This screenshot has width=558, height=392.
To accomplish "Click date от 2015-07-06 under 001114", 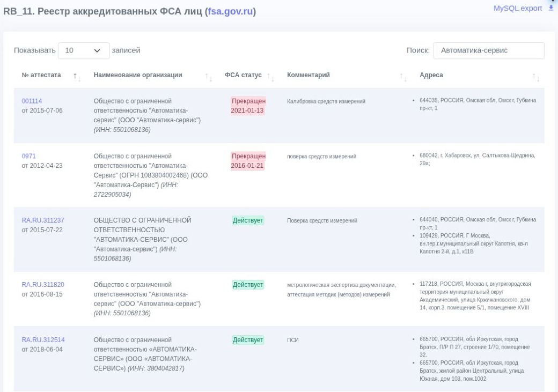I will tap(42, 110).
